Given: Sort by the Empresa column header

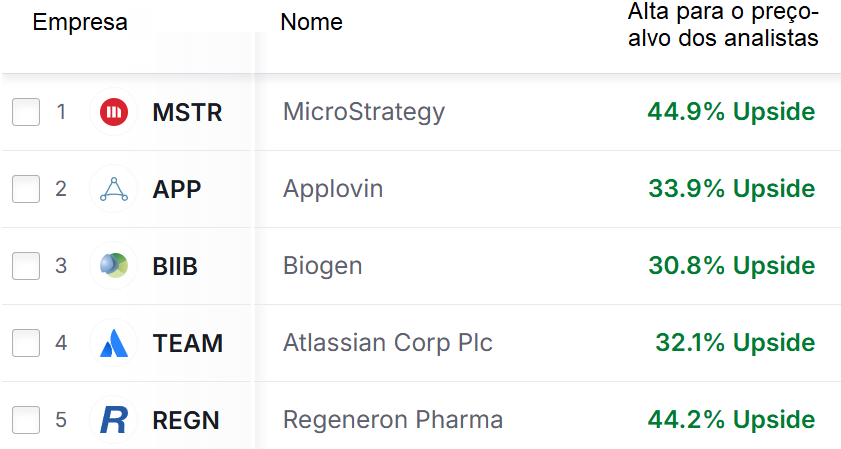Looking at the screenshot, I should point(80,23).
